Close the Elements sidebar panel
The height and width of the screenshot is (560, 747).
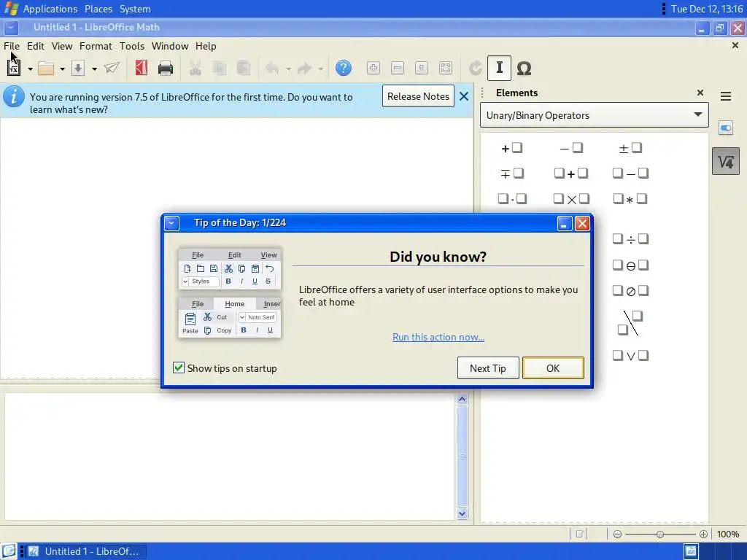[x=700, y=93]
